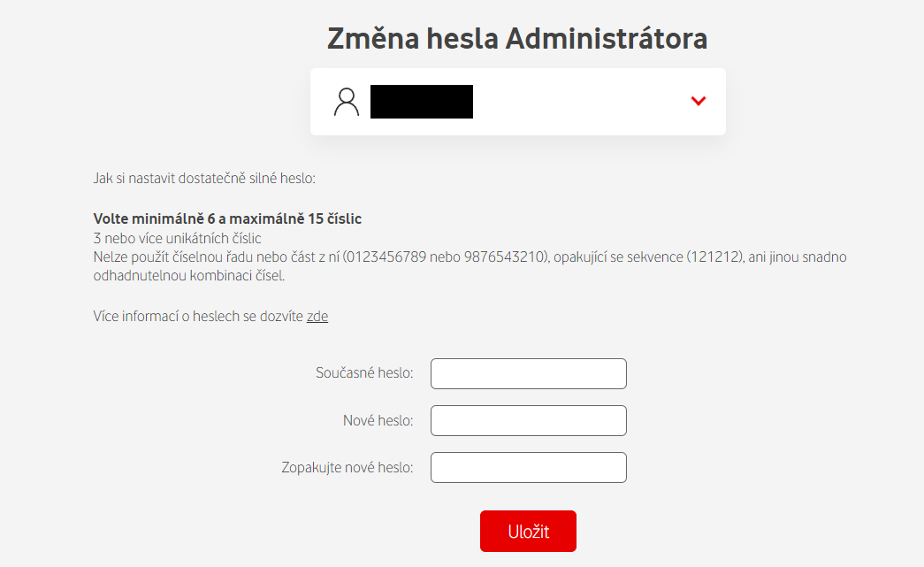The image size is (924, 567).
Task: Click the 'Současné heslo:' label
Action: pyautogui.click(x=364, y=373)
